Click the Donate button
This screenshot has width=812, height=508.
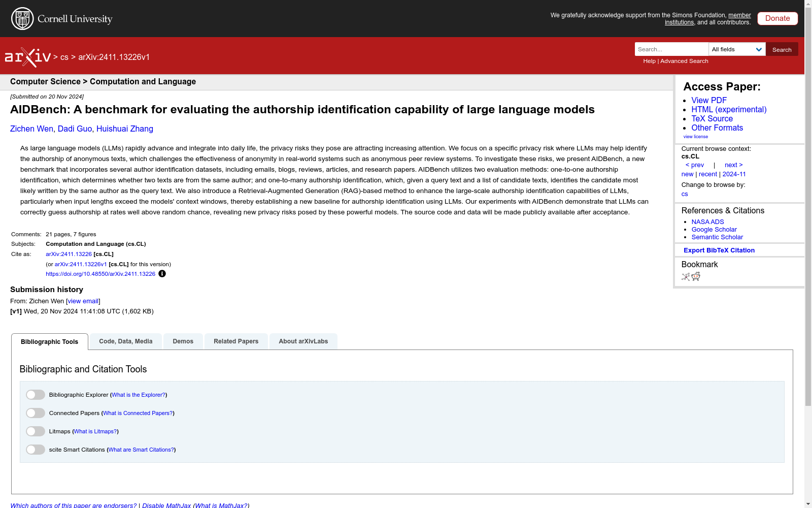(777, 18)
